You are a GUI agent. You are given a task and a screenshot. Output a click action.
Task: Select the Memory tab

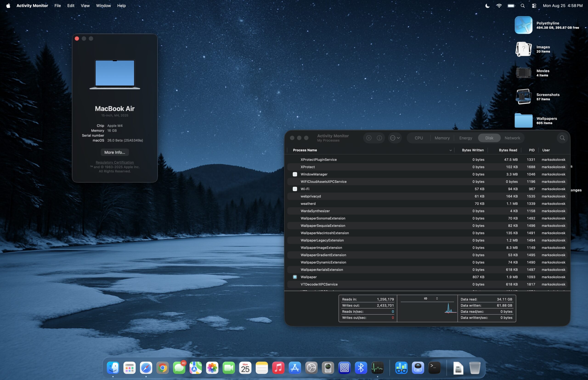click(442, 138)
